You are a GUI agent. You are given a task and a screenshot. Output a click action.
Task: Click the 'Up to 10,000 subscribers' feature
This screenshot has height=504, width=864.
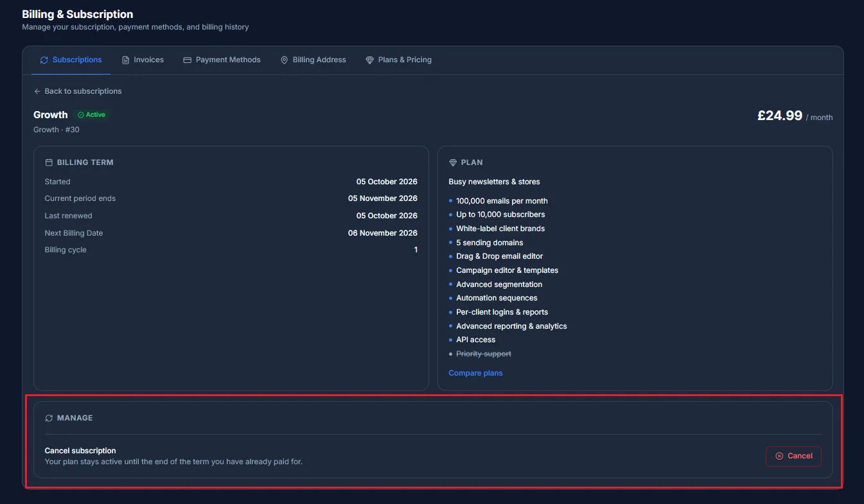tap(500, 214)
